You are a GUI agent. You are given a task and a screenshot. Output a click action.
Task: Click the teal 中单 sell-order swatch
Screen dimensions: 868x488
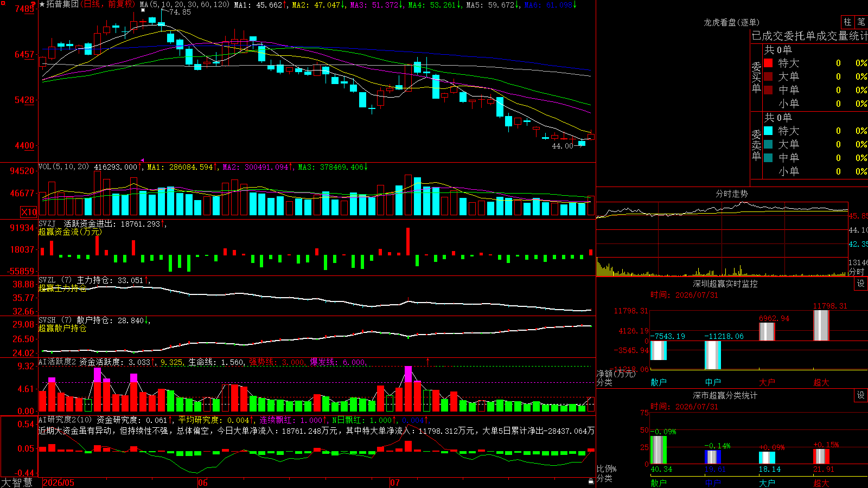coord(768,158)
